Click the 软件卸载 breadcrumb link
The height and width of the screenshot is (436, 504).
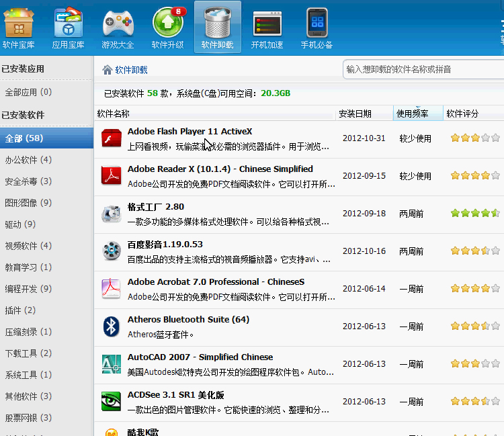tap(131, 70)
